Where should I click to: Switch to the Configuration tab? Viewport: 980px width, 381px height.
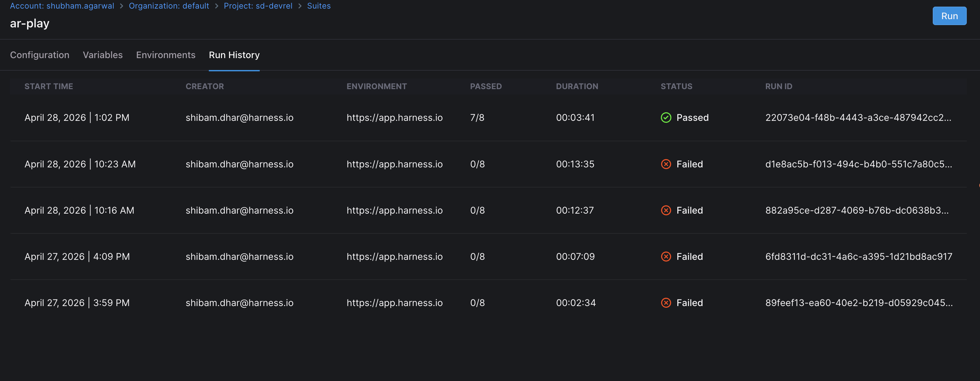40,55
